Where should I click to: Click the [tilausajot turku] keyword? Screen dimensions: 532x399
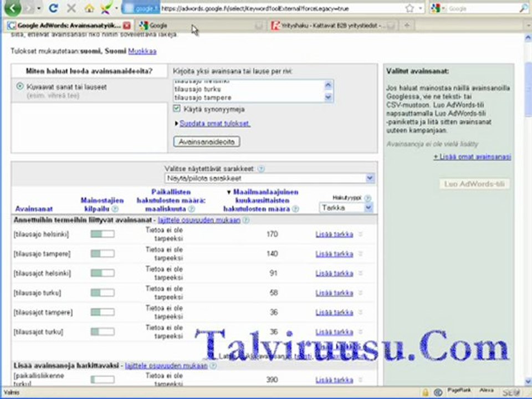click(x=38, y=332)
